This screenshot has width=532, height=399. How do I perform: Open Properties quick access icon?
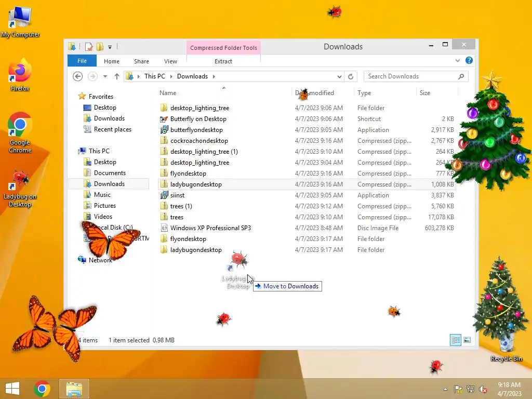(x=89, y=46)
